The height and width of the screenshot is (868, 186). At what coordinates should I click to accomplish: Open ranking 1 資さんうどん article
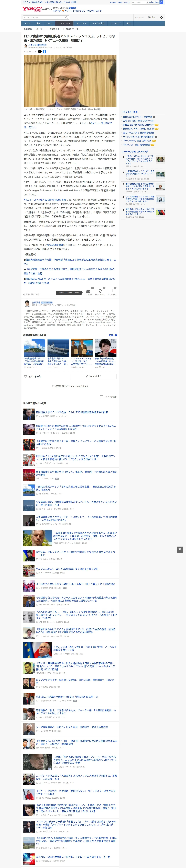click(140, 160)
